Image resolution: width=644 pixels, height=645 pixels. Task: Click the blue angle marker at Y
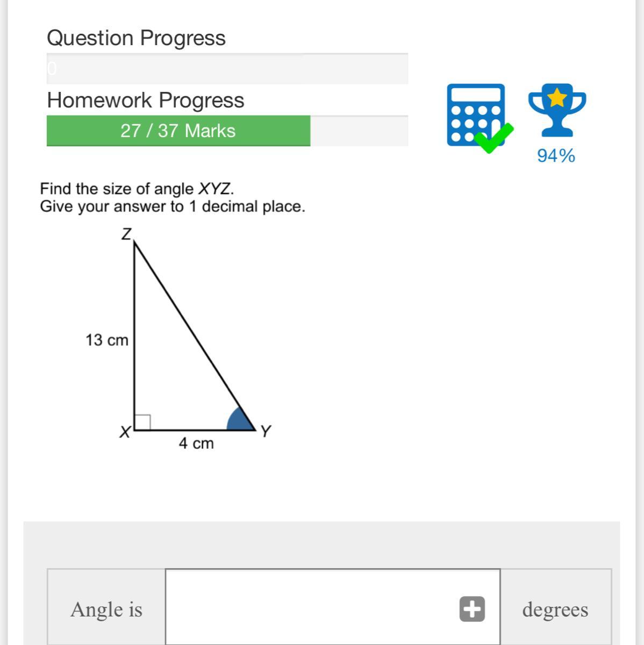tap(239, 422)
